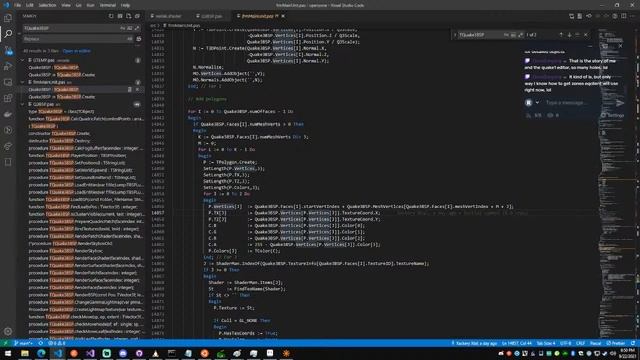Click the Type a message chat field
This screenshot has width=640, height=360.
(x=578, y=103)
